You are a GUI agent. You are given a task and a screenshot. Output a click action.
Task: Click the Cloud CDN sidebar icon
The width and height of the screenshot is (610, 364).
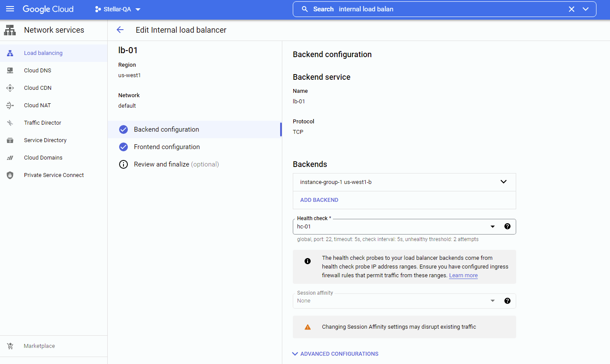tap(10, 88)
